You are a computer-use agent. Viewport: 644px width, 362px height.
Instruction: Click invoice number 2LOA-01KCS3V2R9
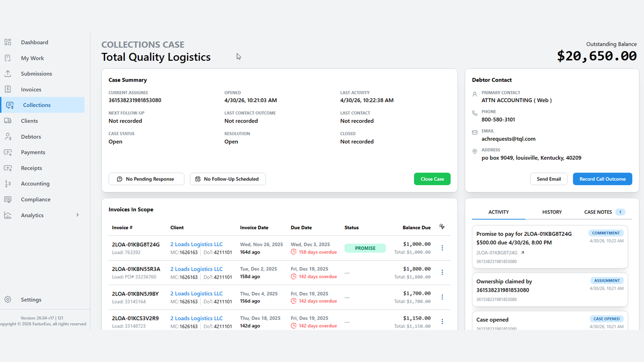click(x=135, y=318)
